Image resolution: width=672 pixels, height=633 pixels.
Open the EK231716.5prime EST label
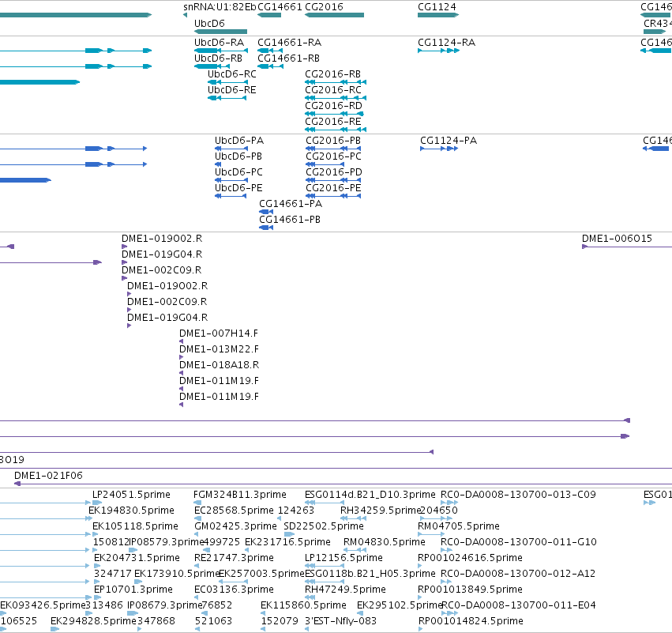287,542
